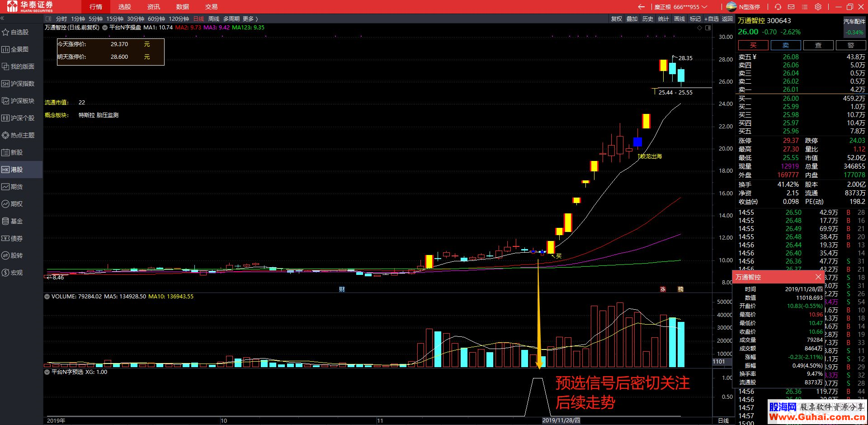Image resolution: width=868 pixels, height=425 pixels.
Task: Switch to 交易 tab
Action: (212, 7)
